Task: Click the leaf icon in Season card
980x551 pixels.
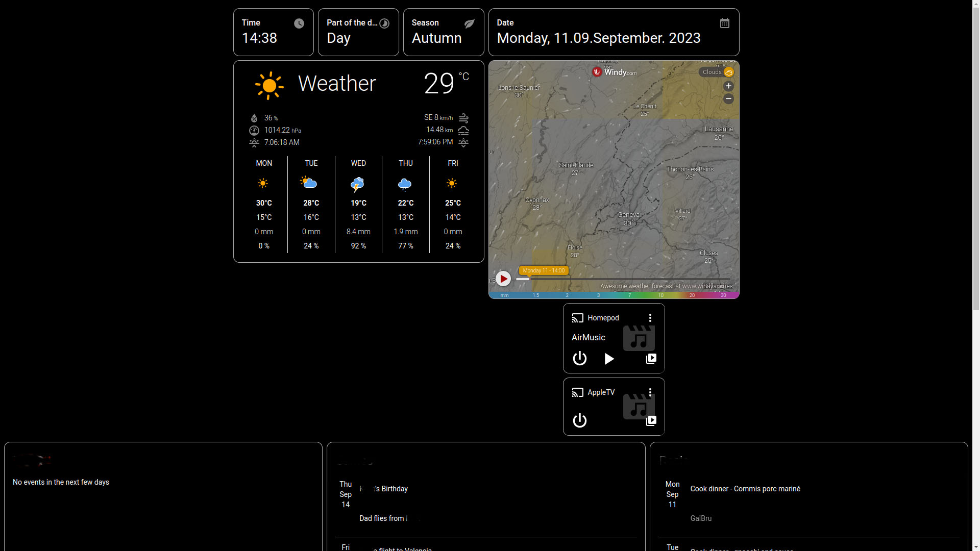Action: [469, 23]
